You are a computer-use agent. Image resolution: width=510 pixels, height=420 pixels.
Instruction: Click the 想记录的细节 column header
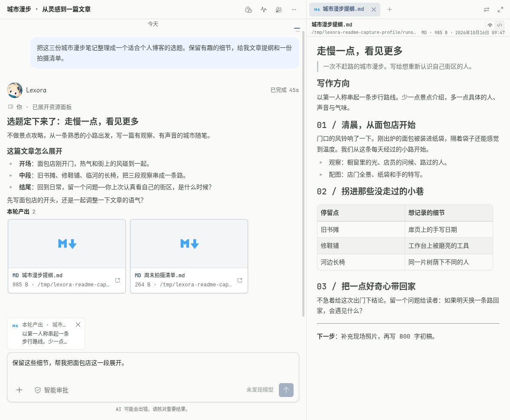tap(448, 213)
